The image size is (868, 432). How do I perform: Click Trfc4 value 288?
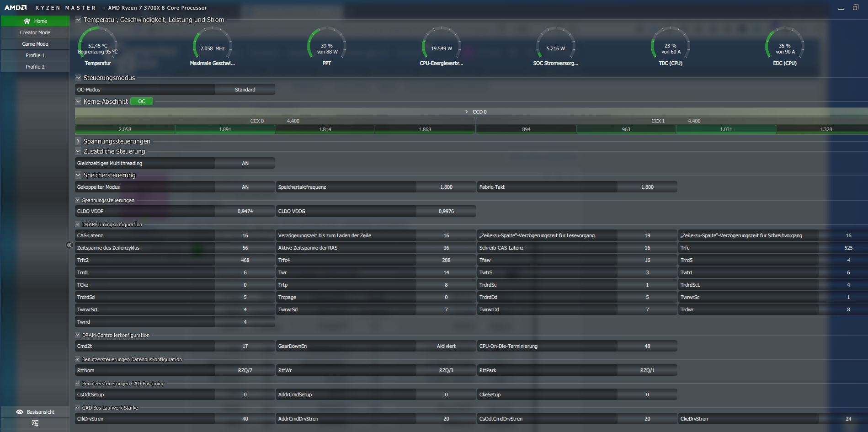[x=446, y=260]
